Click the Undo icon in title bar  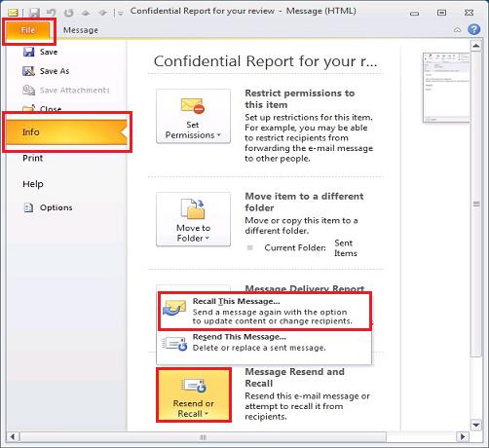(x=52, y=13)
